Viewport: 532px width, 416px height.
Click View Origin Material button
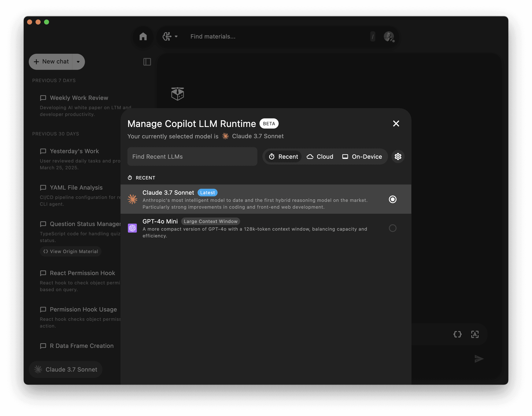pyautogui.click(x=71, y=252)
